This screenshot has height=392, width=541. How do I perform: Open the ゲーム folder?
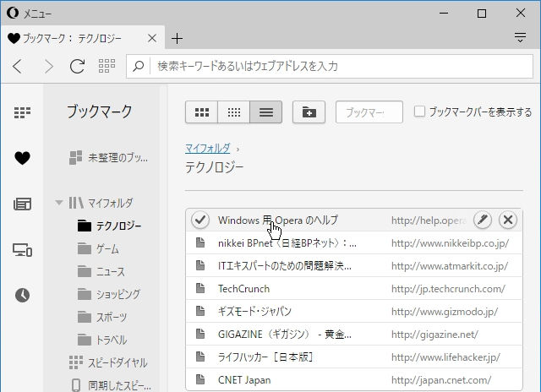click(x=98, y=248)
